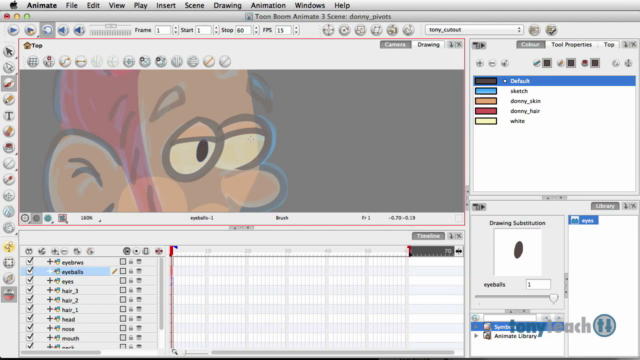The width and height of the screenshot is (640, 360).
Task: Uncheck the eyes layer visibility checkbox
Action: coord(30,280)
